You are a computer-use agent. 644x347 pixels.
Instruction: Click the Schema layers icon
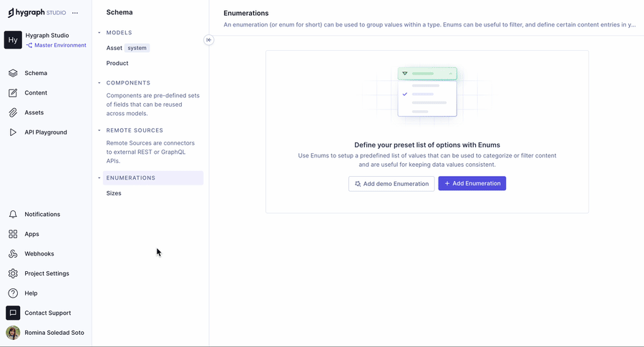coord(13,73)
